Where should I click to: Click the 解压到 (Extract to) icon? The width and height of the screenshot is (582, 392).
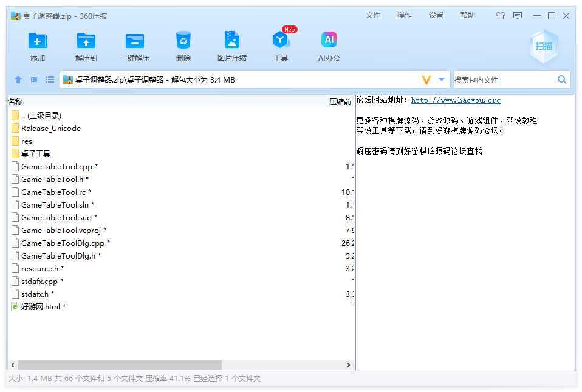[86, 41]
